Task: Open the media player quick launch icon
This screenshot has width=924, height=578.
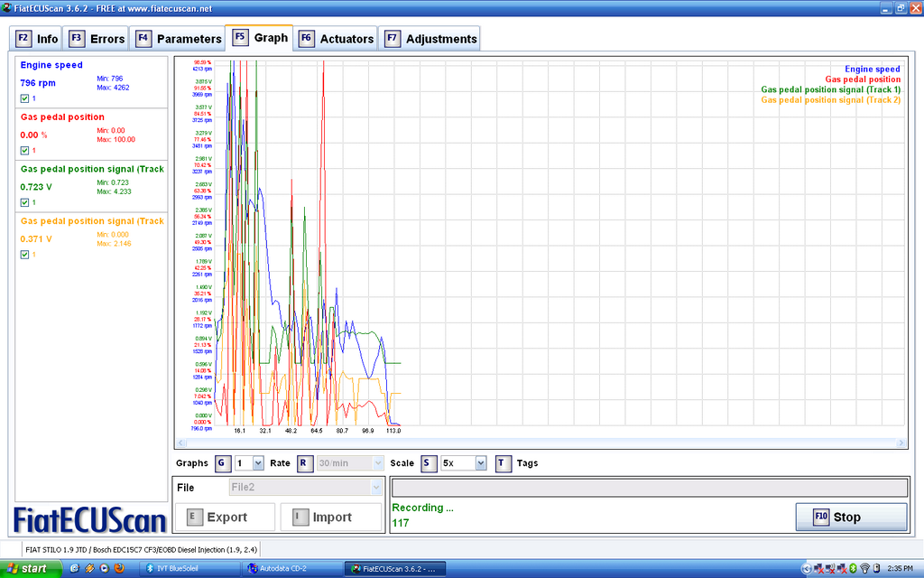Action: (x=105, y=569)
